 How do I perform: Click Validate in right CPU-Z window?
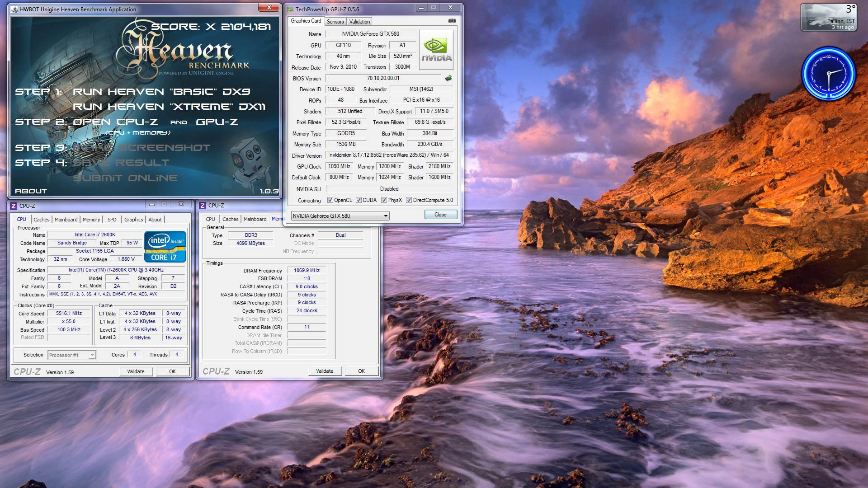(x=325, y=371)
